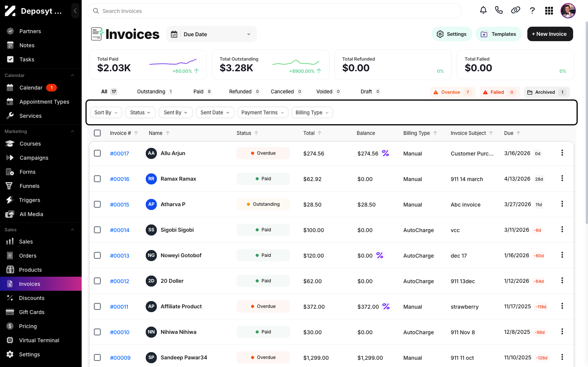588x367 pixels.
Task: Click the New Invoice button
Action: pyautogui.click(x=550, y=34)
